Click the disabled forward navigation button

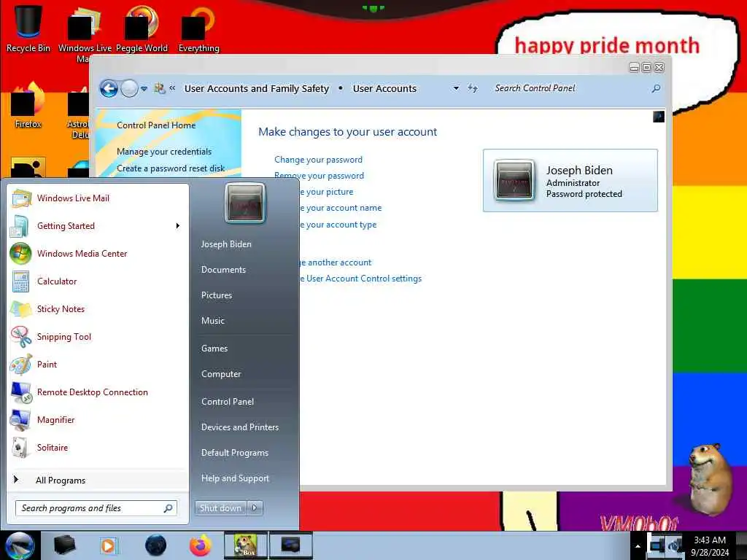click(x=129, y=88)
